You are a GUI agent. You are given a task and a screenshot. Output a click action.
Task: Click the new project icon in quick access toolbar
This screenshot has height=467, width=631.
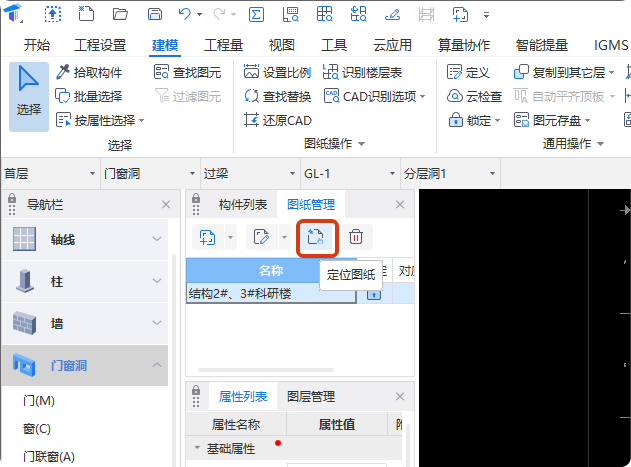pos(86,14)
